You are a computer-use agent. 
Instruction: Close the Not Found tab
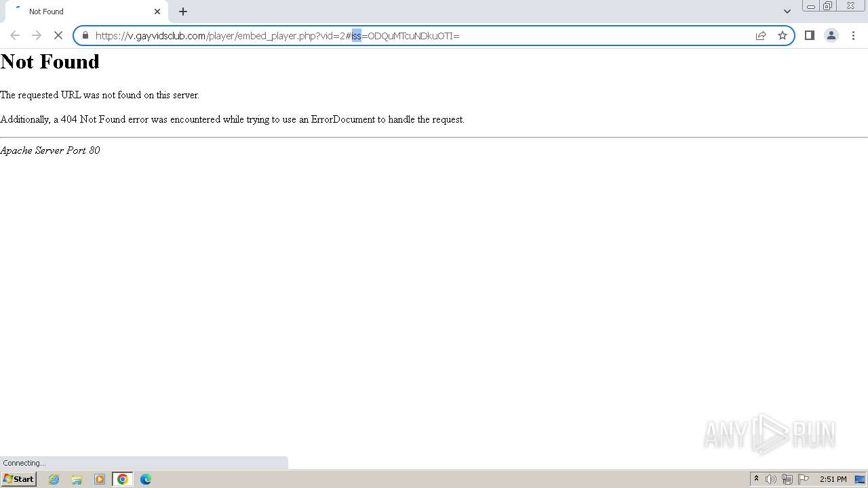[x=157, y=12]
